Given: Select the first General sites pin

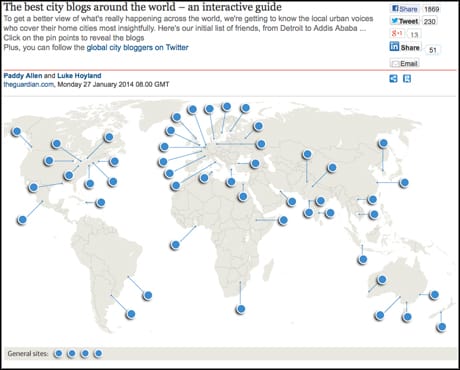Looking at the screenshot, I should (58, 353).
